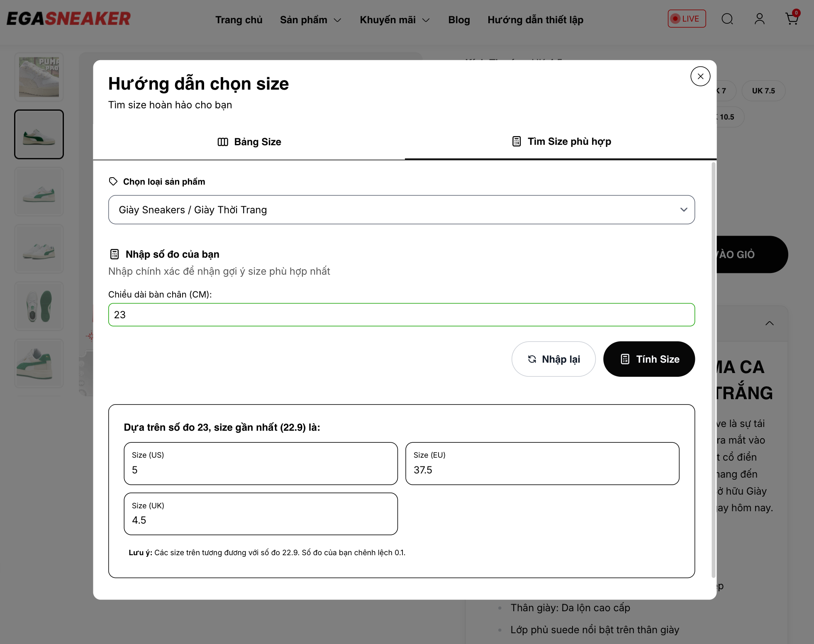Image resolution: width=814 pixels, height=644 pixels.
Task: Click the Nhập lại reset button
Action: coord(553,359)
